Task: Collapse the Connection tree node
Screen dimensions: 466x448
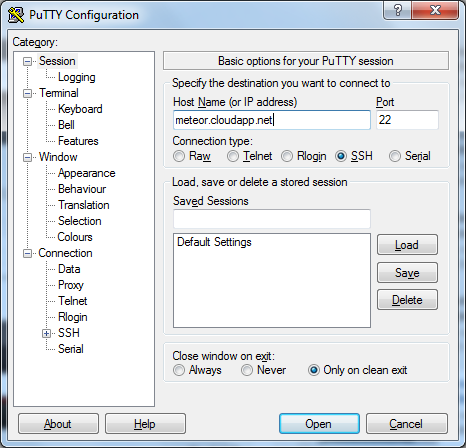Action: coord(28,254)
